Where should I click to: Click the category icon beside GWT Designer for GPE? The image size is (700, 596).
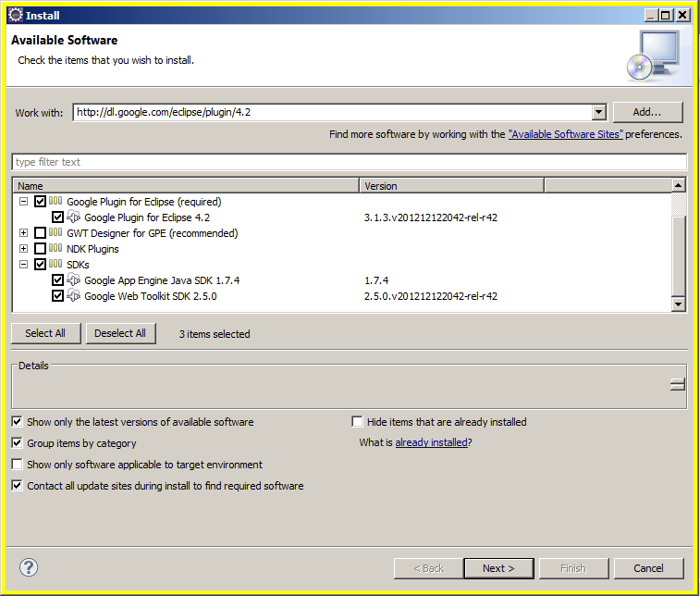click(x=55, y=232)
